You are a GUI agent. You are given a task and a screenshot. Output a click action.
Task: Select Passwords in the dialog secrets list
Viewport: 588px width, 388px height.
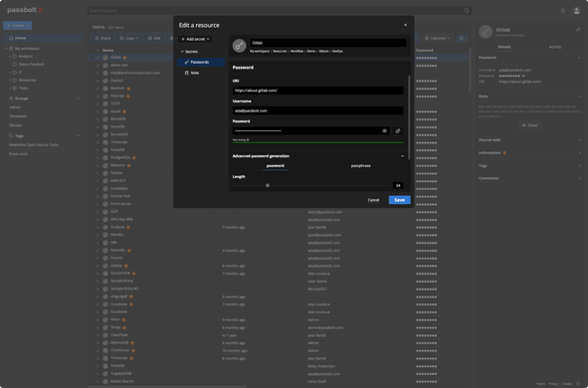[201, 63]
